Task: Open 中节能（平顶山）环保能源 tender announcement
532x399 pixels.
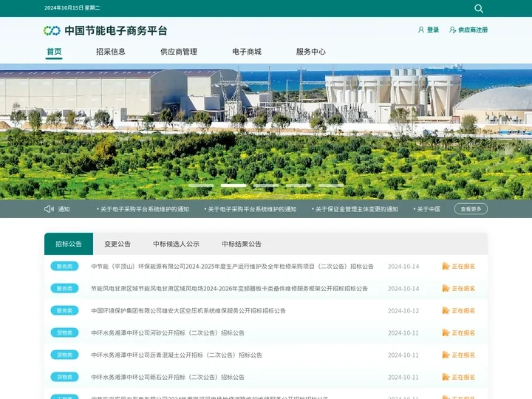Action: click(233, 266)
